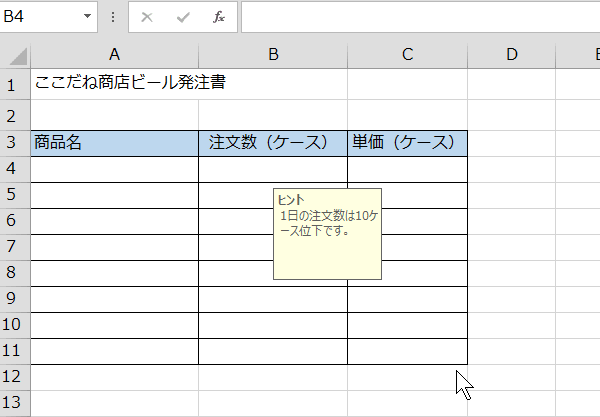The height and width of the screenshot is (417, 600).
Task: Click the Cancel entry X icon
Action: 146,17
